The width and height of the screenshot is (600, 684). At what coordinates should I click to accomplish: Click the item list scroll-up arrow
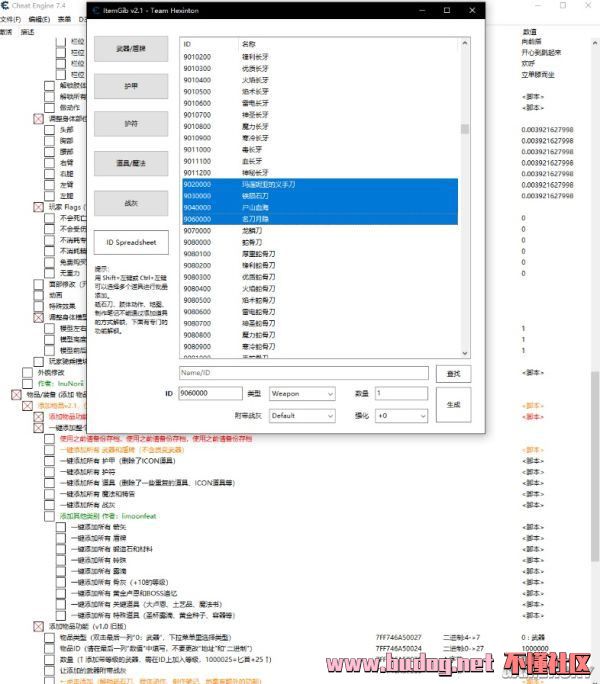click(x=465, y=43)
